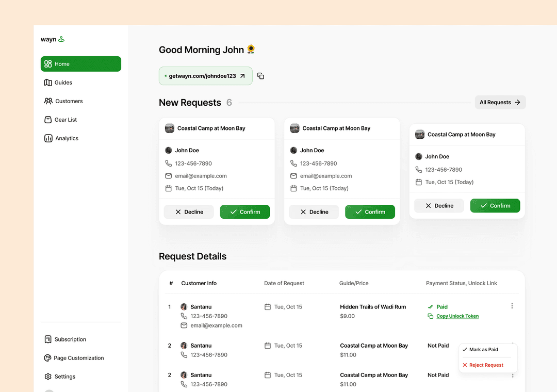Click John Doe avatar in first card
This screenshot has height=392, width=557.
[x=168, y=150]
